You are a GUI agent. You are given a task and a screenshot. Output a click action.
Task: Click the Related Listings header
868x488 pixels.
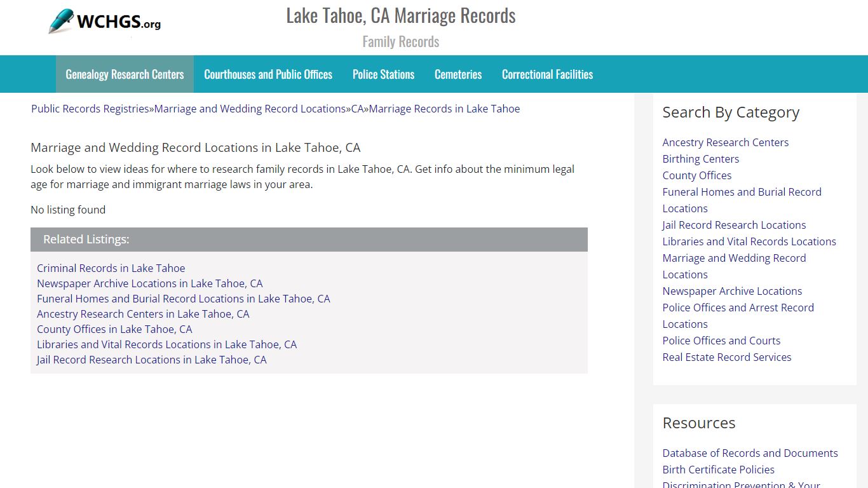point(309,240)
